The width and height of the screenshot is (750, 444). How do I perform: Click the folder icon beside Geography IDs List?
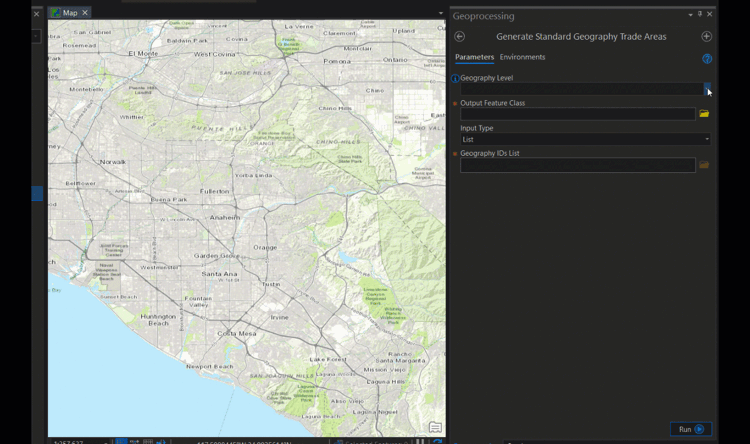pos(704,165)
